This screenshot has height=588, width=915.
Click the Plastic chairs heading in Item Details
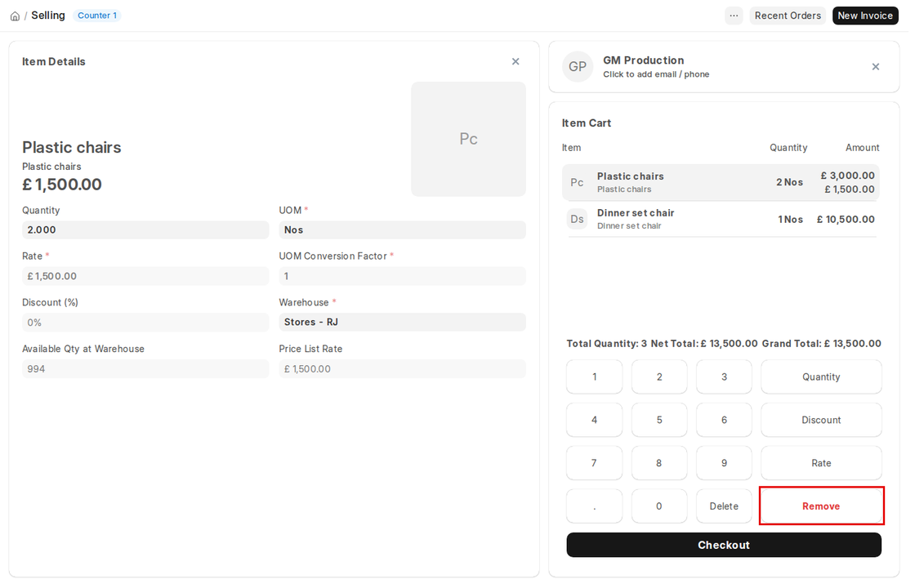coord(72,147)
